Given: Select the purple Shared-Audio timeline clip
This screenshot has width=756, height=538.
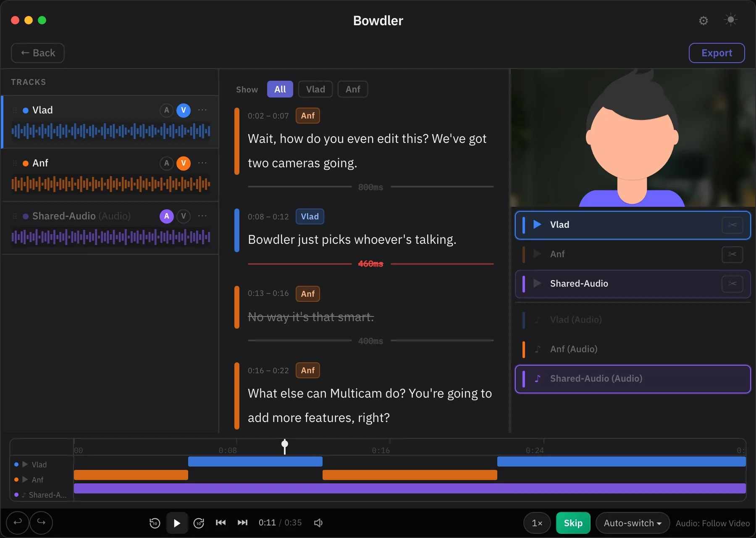Looking at the screenshot, I should coord(410,488).
